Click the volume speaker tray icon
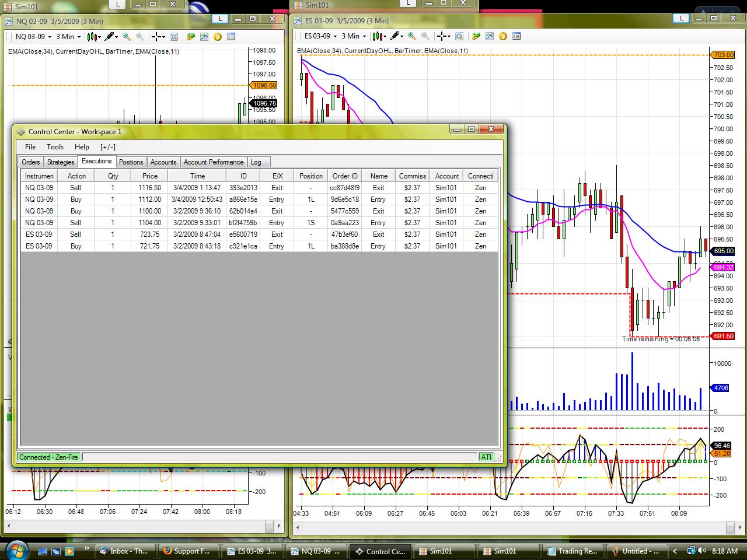The width and height of the screenshot is (747, 560). pyautogui.click(x=701, y=551)
